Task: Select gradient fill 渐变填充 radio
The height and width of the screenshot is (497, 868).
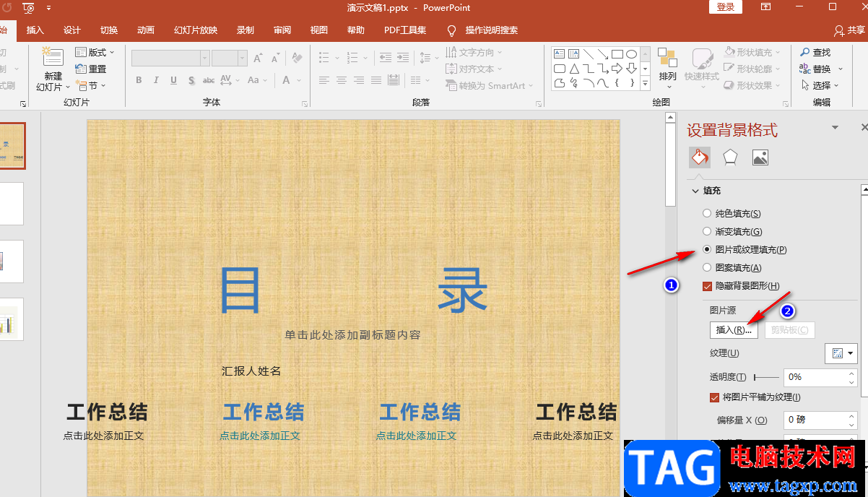Action: click(707, 232)
